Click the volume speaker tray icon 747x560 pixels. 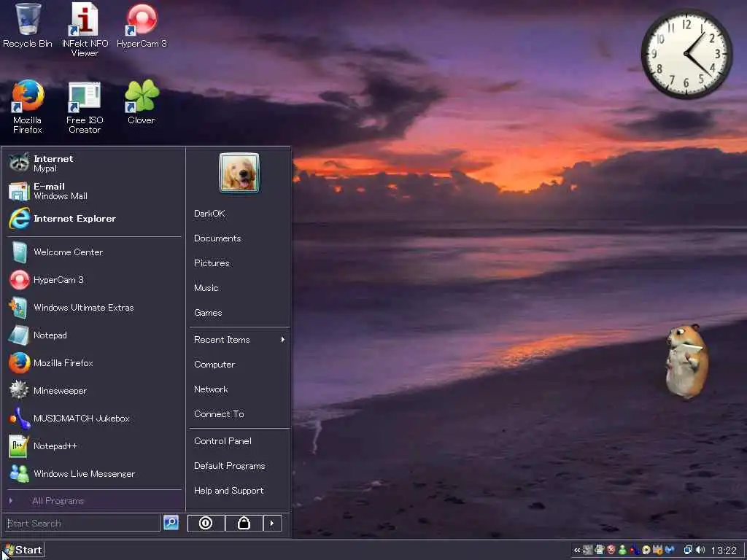click(700, 550)
